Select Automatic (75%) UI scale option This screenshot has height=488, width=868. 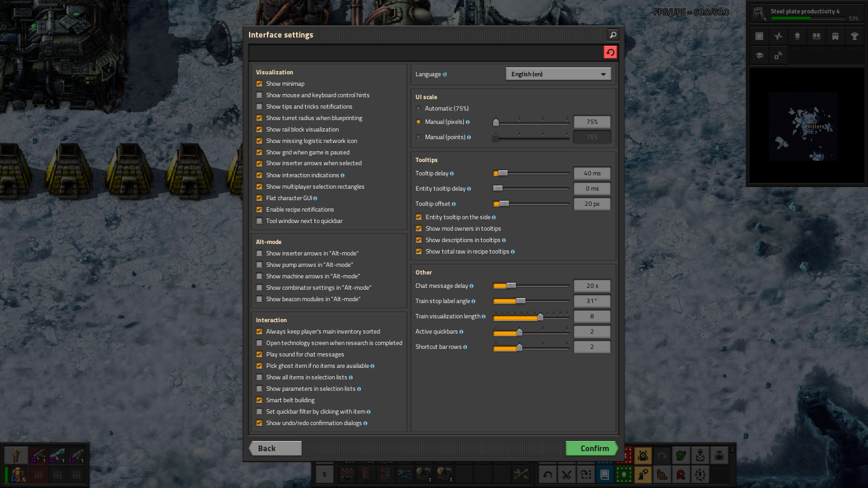418,109
